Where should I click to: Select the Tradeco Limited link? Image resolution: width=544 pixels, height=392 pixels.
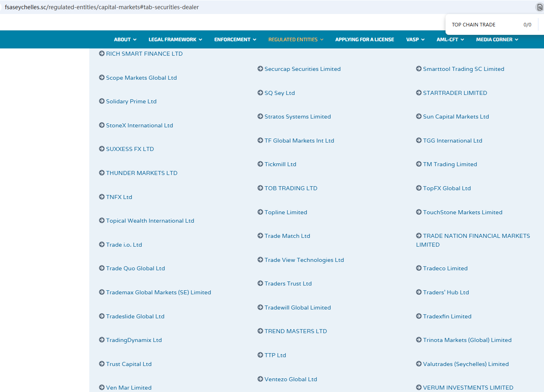click(x=446, y=268)
